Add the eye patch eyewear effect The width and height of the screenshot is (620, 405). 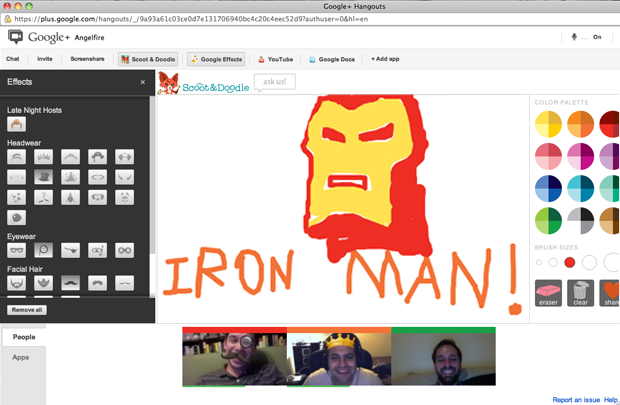coord(70,250)
